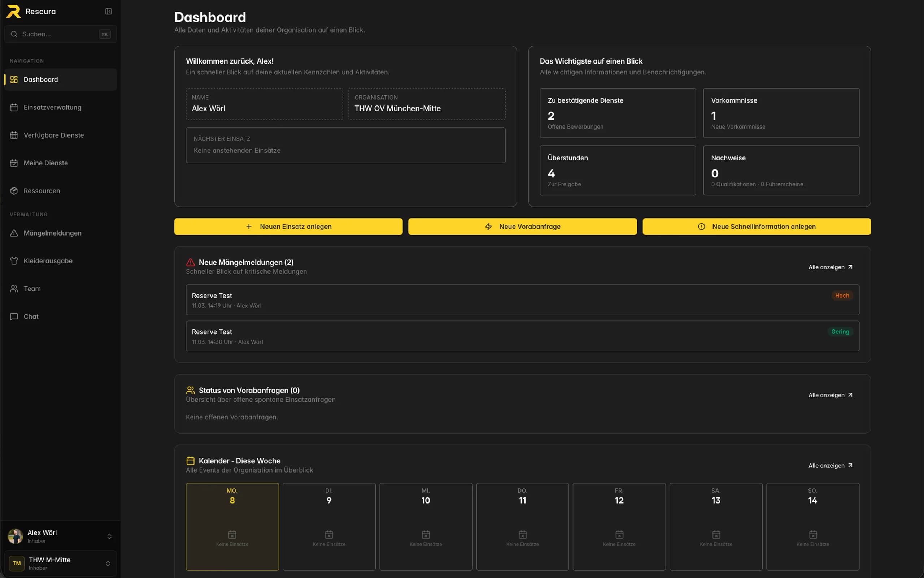Select Thursday 11 in the calendar
The height and width of the screenshot is (578, 924).
[x=522, y=526]
